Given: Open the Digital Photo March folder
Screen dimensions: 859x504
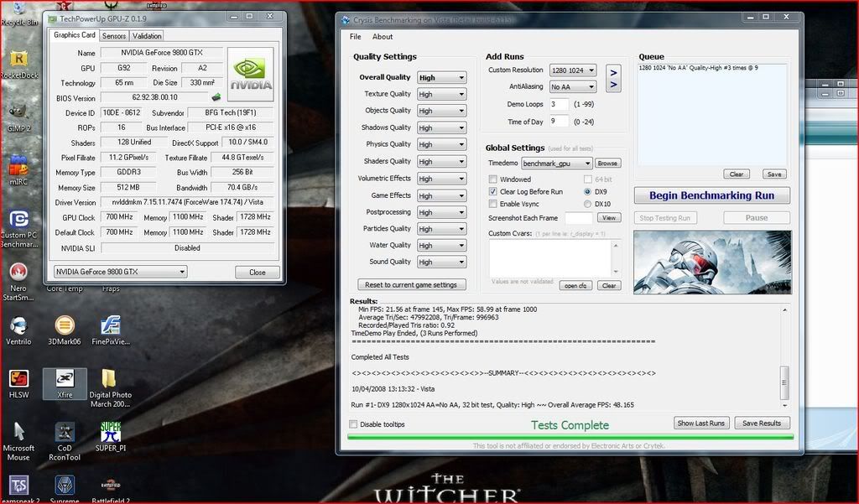Looking at the screenshot, I should [x=110, y=387].
